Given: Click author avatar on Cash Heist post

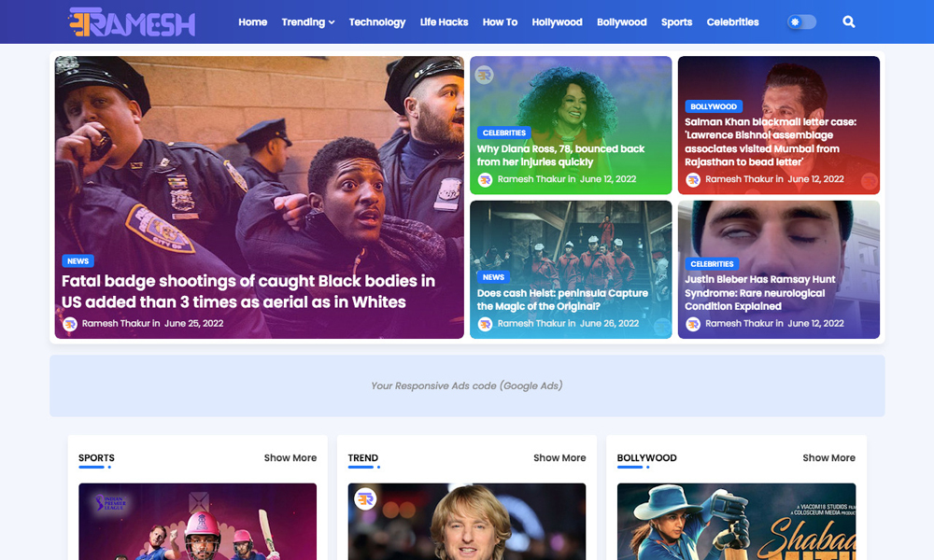Looking at the screenshot, I should 485,324.
